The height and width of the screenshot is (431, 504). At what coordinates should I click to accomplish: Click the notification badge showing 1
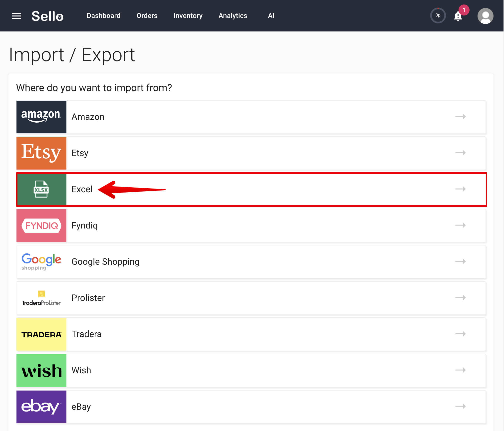[x=464, y=10]
